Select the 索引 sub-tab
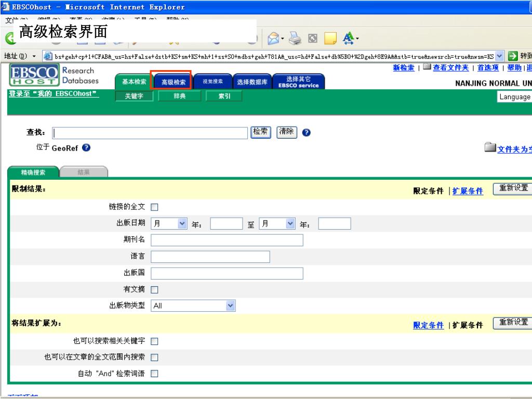This screenshot has height=399, width=532. 224,96
